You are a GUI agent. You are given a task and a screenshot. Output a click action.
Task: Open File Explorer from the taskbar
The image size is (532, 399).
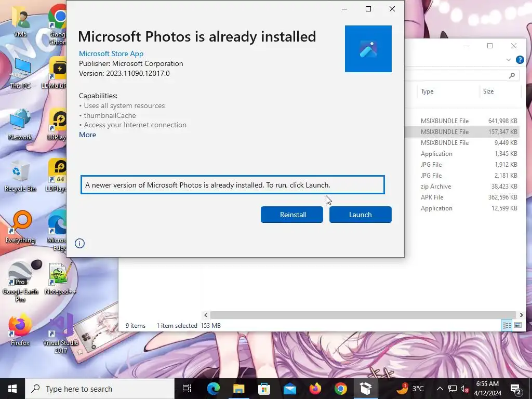(x=238, y=389)
